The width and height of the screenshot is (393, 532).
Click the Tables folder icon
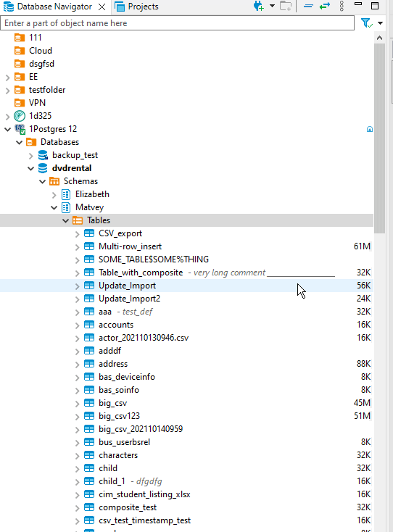click(78, 220)
